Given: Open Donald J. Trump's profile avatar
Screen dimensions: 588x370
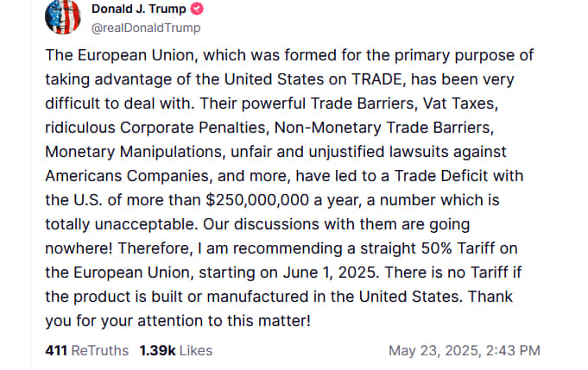Looking at the screenshot, I should [x=63, y=17].
